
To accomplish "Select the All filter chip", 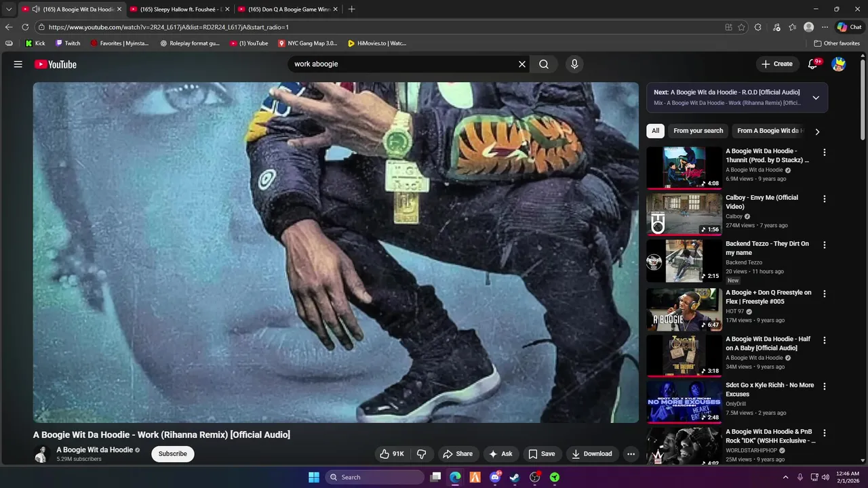I will (655, 131).
